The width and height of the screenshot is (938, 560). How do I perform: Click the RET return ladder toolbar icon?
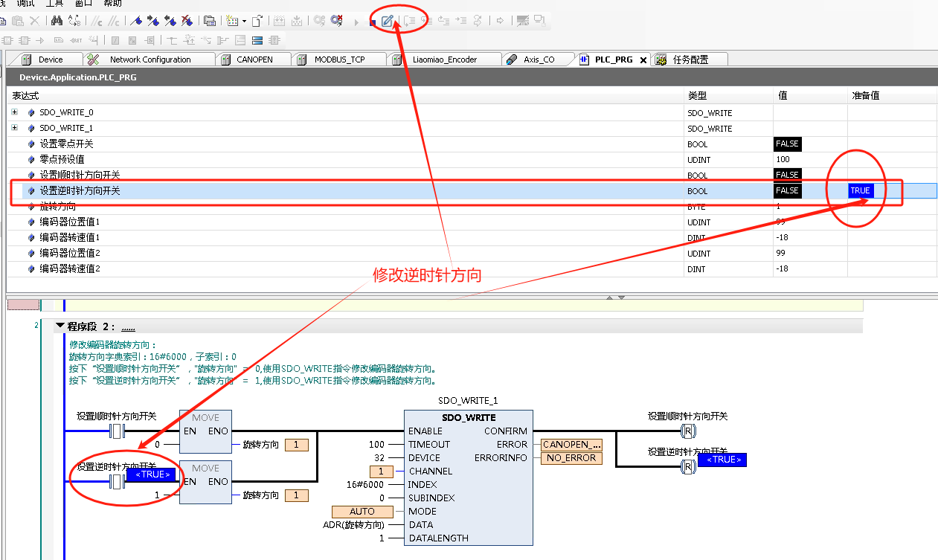77,40
